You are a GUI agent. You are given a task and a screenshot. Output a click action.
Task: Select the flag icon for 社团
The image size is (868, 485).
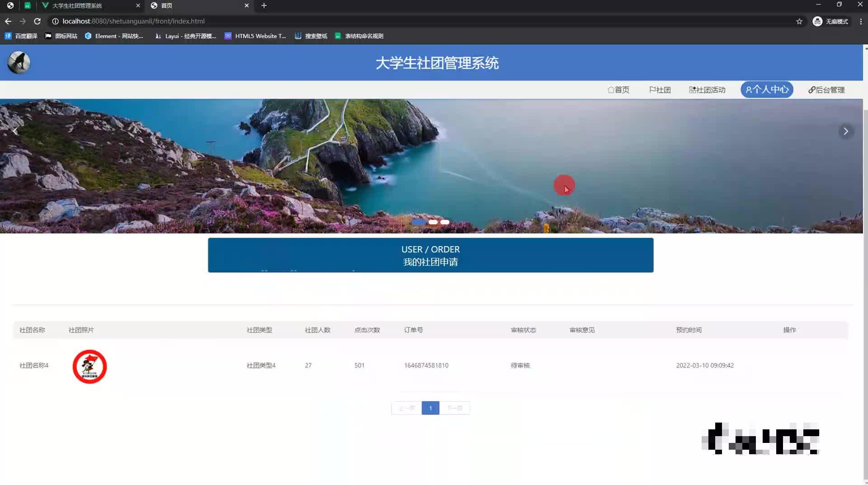652,90
